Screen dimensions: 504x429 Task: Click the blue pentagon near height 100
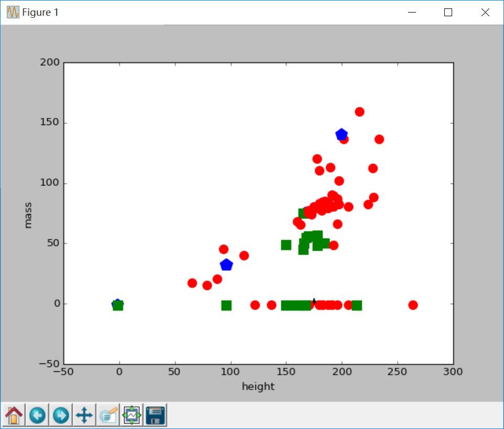[x=226, y=265]
